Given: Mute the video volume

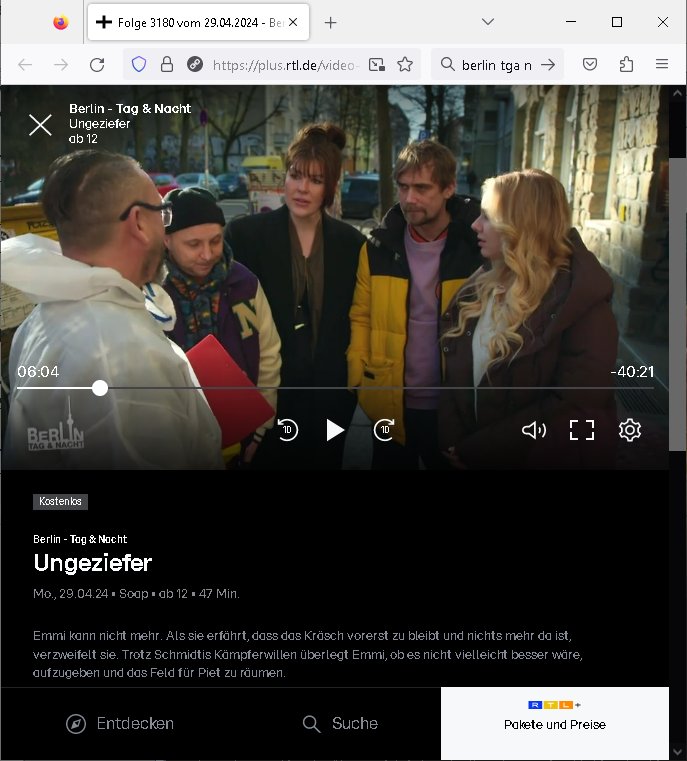Looking at the screenshot, I should coord(534,430).
